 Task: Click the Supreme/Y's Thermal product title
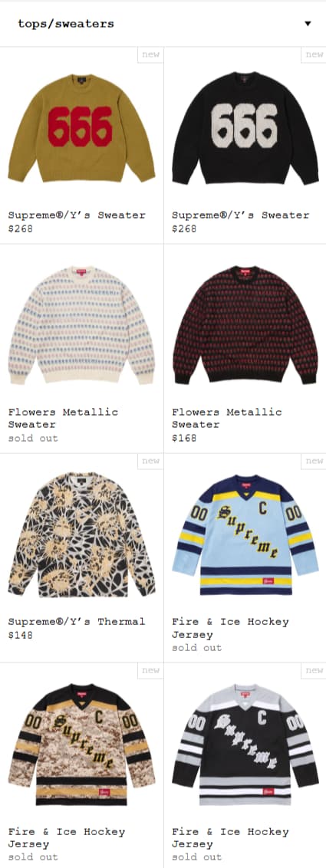click(x=77, y=622)
